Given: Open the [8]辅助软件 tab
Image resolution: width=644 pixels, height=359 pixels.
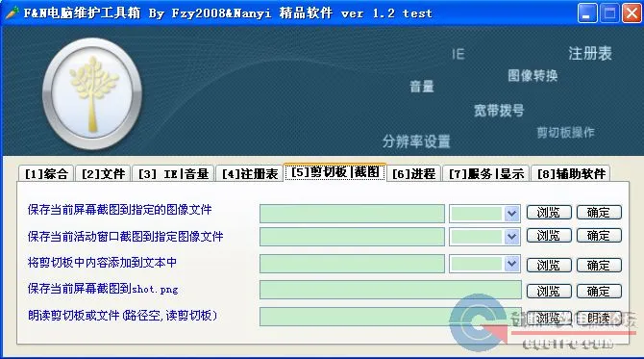Looking at the screenshot, I should (571, 173).
